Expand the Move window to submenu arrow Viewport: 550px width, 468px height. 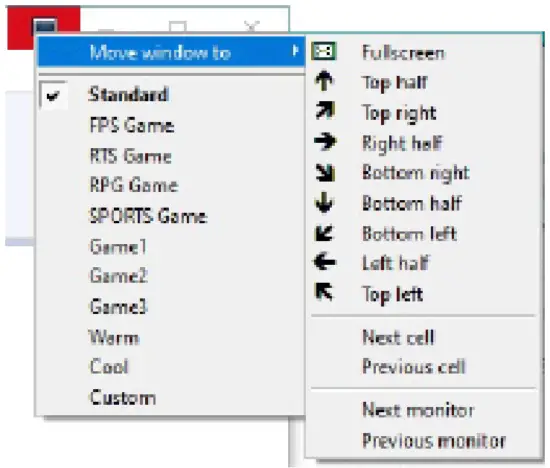pos(295,51)
